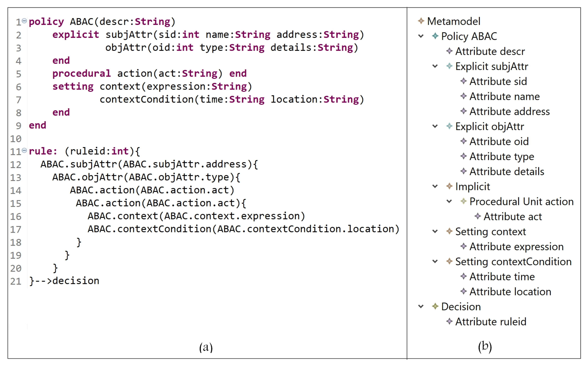Image resolution: width=588 pixels, height=366 pixels.
Task: Click the procedural keyword on line 5
Action: pos(81,73)
